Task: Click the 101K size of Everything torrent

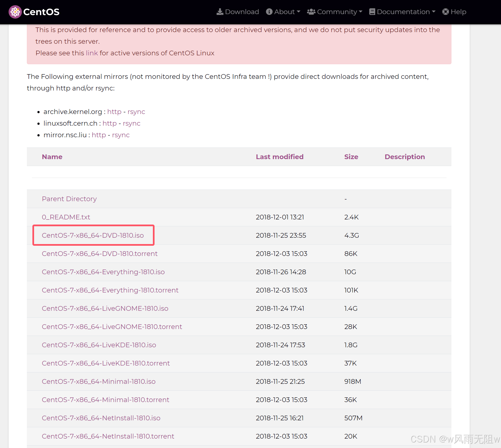Action: pyautogui.click(x=351, y=290)
